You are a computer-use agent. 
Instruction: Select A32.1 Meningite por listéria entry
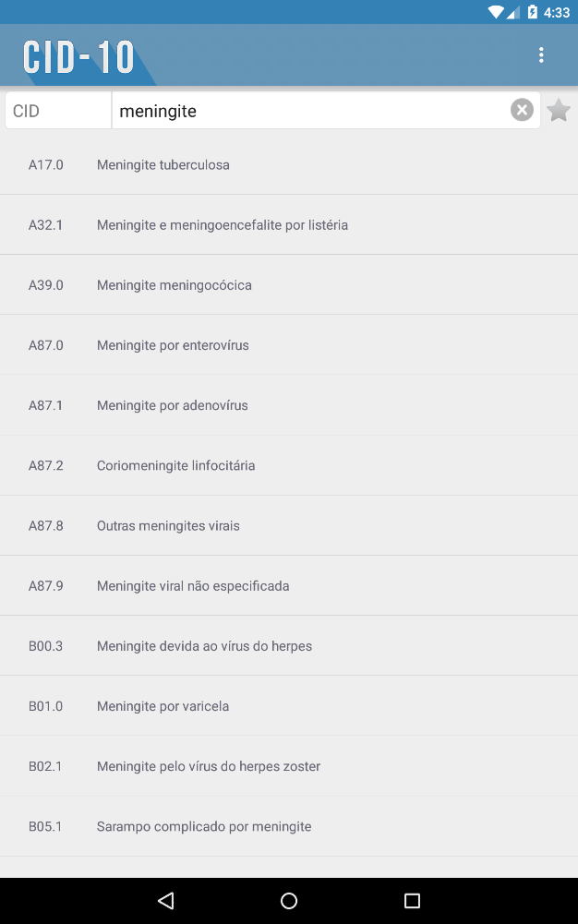(289, 225)
